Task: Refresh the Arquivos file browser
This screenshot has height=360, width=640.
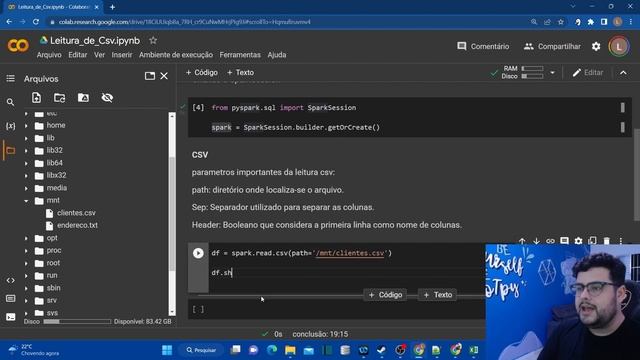Action: [60, 98]
